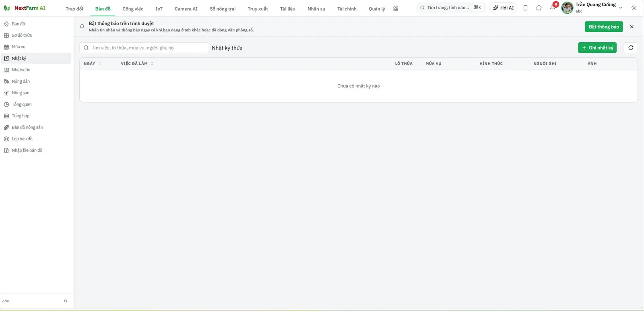Expand the user account dropdown chevron

621,8
